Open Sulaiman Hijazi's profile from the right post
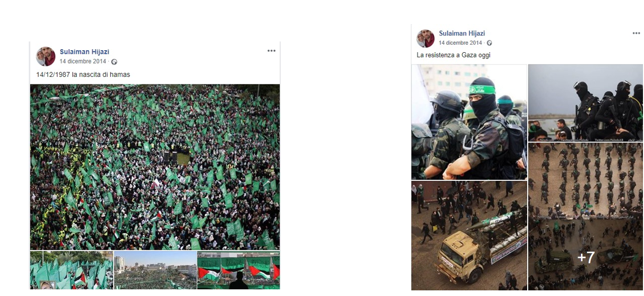The height and width of the screenshot is (296, 644). click(462, 33)
